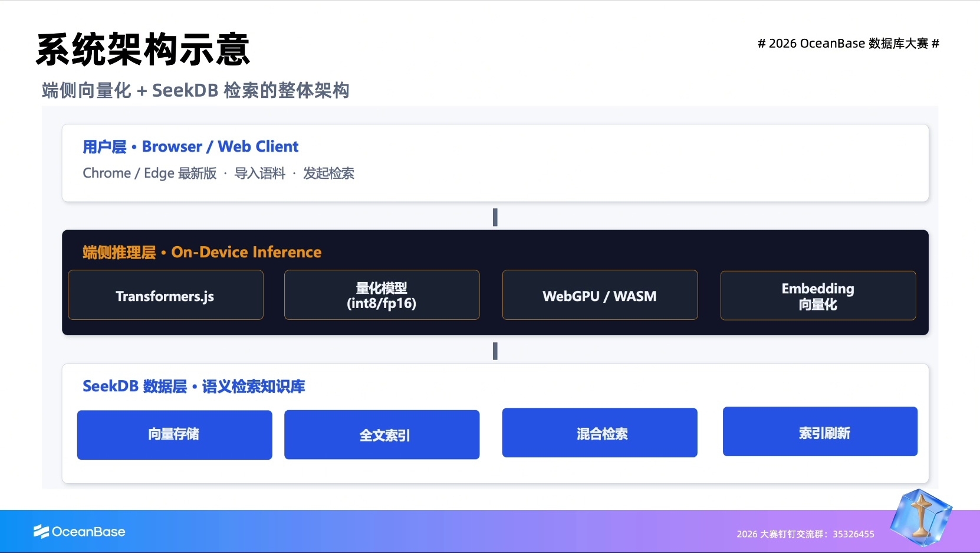Image resolution: width=980 pixels, height=553 pixels.
Task: Click heading '端侧推理层 • On-Device Inference'
Action: [x=202, y=252]
